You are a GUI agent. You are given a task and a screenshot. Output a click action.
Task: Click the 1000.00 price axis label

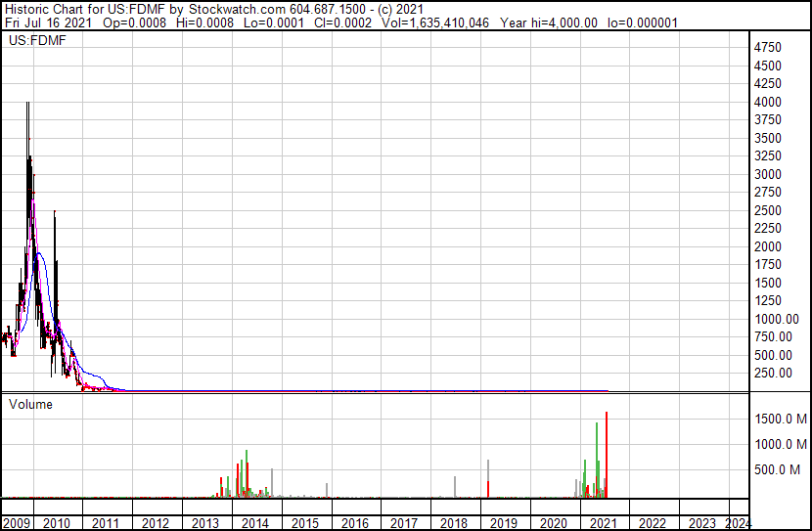coord(777,320)
